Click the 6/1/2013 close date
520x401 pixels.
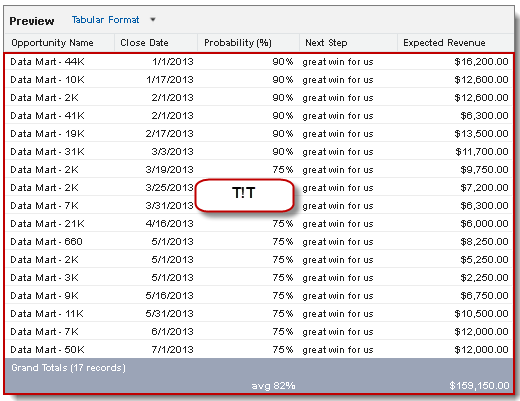point(172,332)
